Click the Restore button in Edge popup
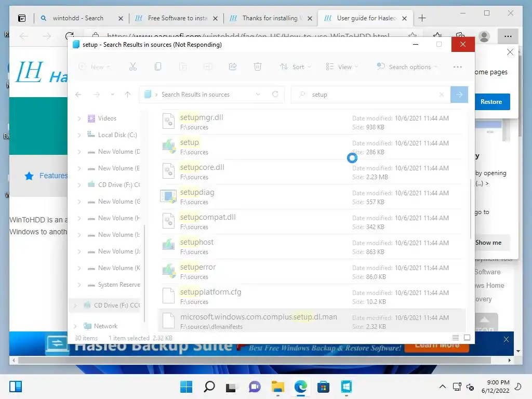 [491, 102]
